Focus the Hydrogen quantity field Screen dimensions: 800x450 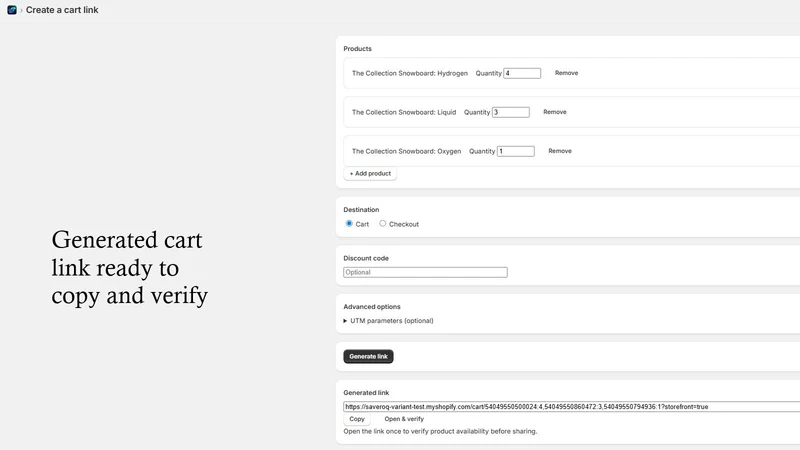[522, 73]
